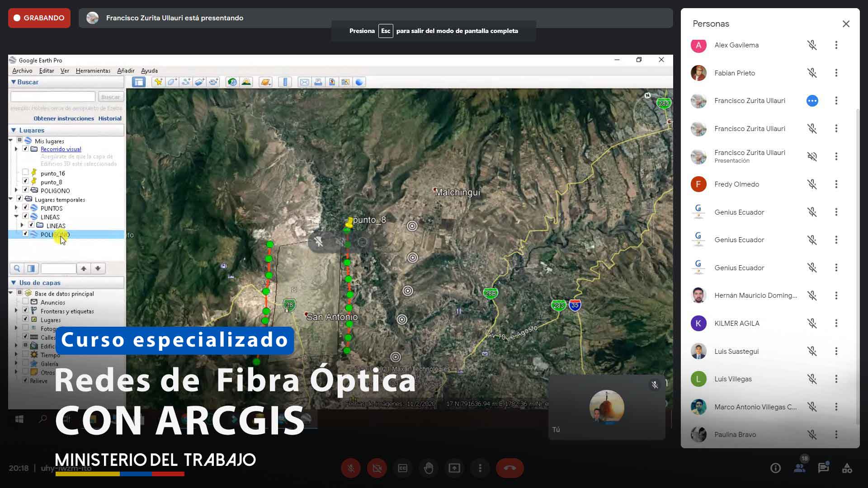Screen dimensions: 868x488
Task: Open the Editar menu
Action: (47, 70)
